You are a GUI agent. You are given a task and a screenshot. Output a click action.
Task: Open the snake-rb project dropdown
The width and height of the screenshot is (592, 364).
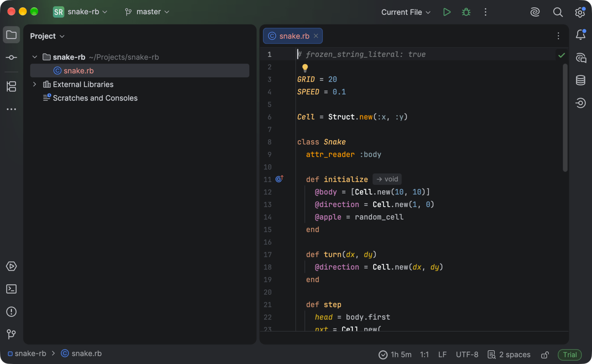coord(80,12)
